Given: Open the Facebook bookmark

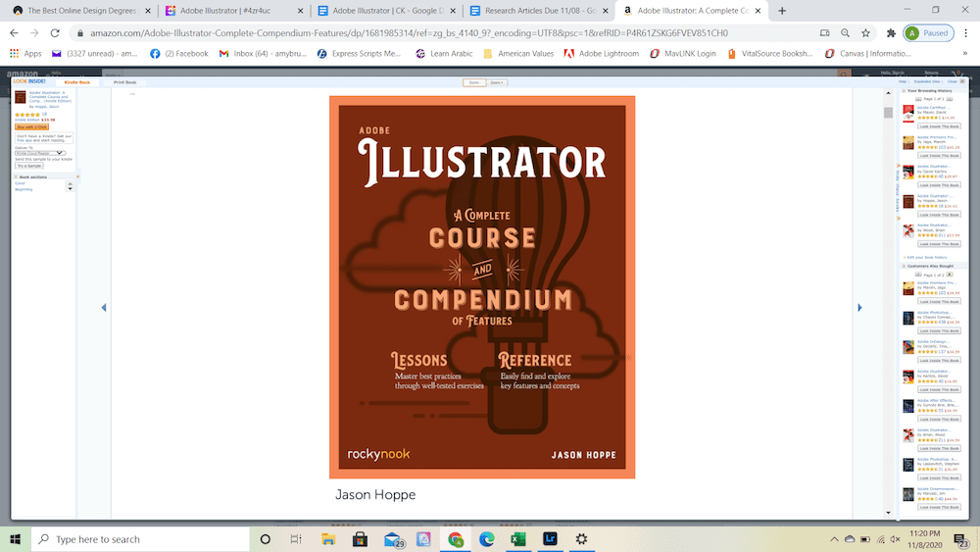Looking at the screenshot, I should point(178,54).
